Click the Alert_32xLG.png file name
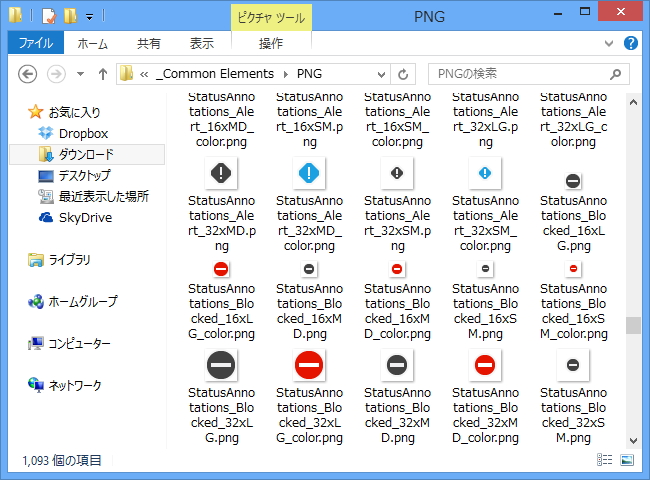 click(x=485, y=119)
